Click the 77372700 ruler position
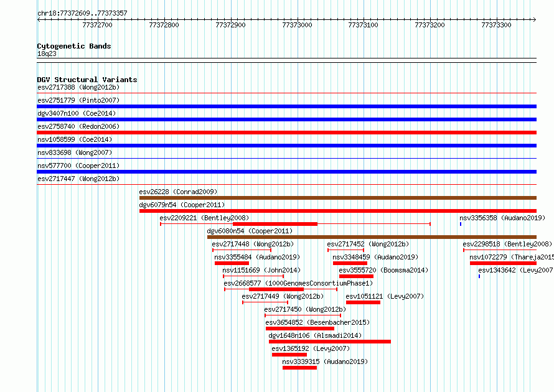 pyautogui.click(x=97, y=25)
